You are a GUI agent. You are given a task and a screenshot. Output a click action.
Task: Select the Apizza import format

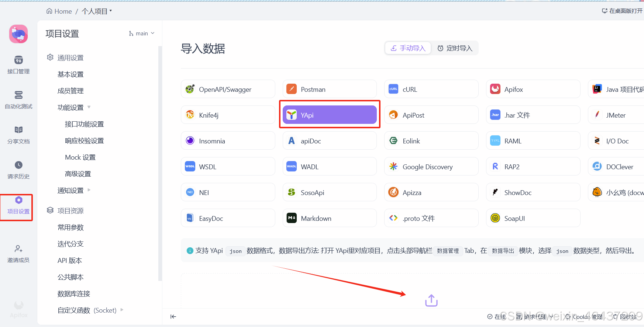pyautogui.click(x=431, y=192)
